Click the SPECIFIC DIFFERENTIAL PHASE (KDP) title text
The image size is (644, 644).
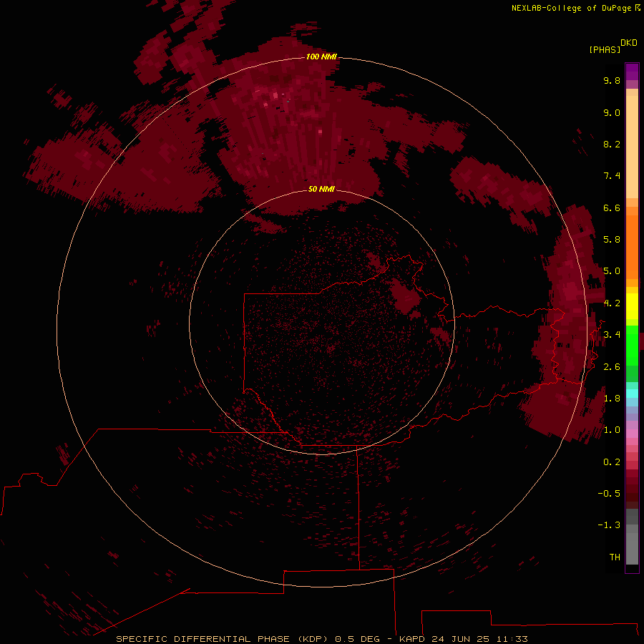[223, 639]
